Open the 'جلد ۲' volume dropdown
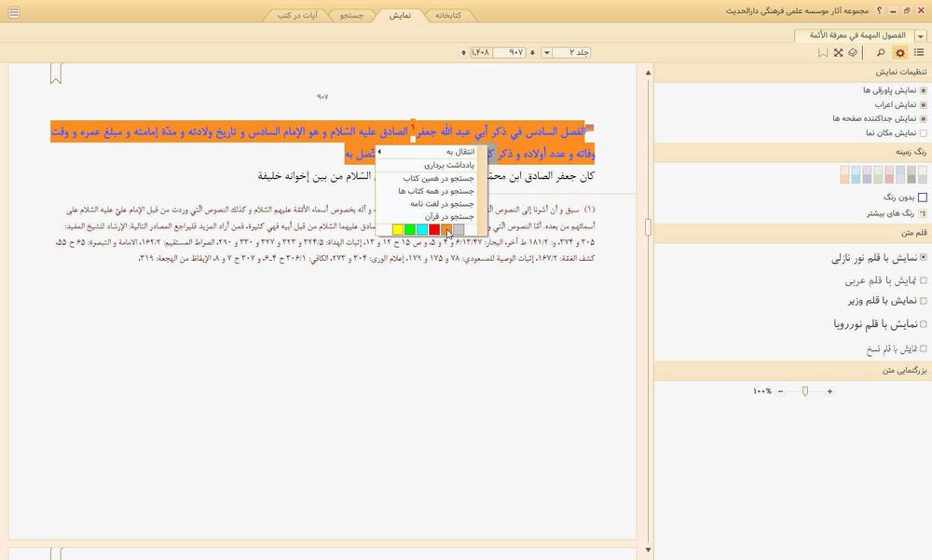Image resolution: width=932 pixels, height=560 pixels. pyautogui.click(x=547, y=52)
